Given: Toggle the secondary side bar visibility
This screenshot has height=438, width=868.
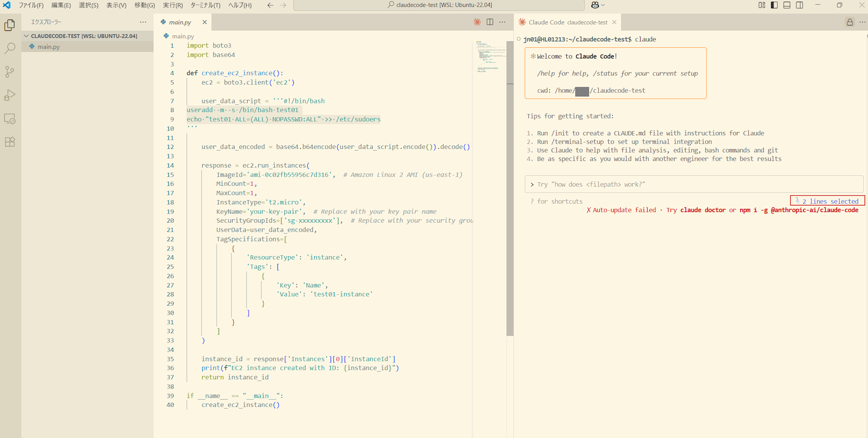Looking at the screenshot, I should 799,5.
